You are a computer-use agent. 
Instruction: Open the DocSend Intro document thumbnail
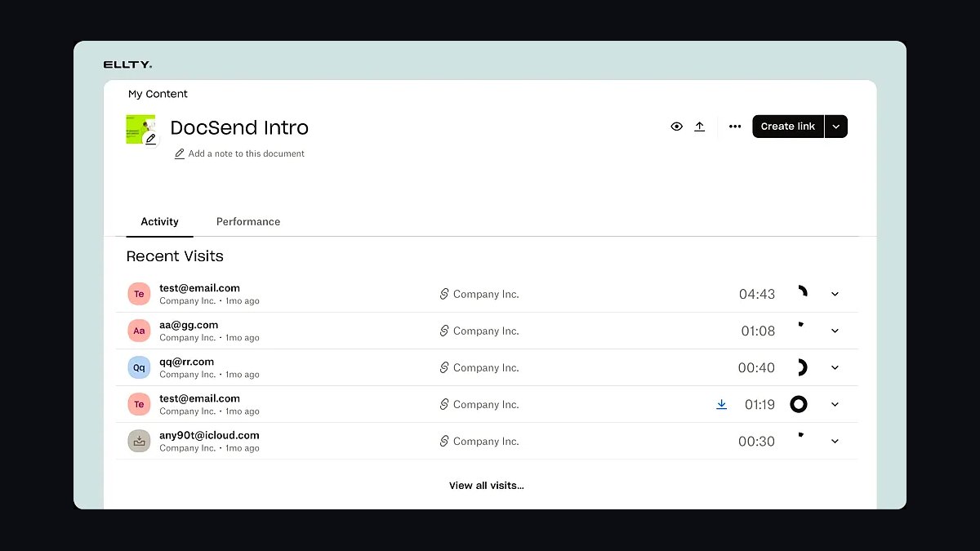(x=140, y=129)
